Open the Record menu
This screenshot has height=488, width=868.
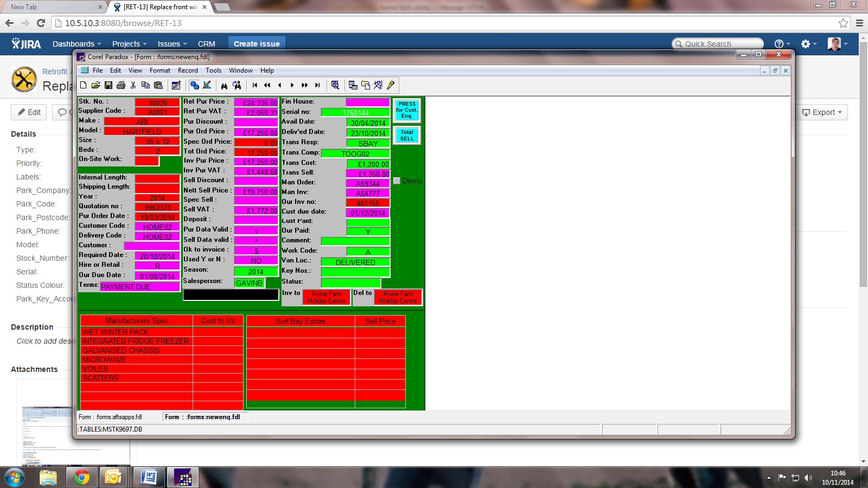(188, 70)
